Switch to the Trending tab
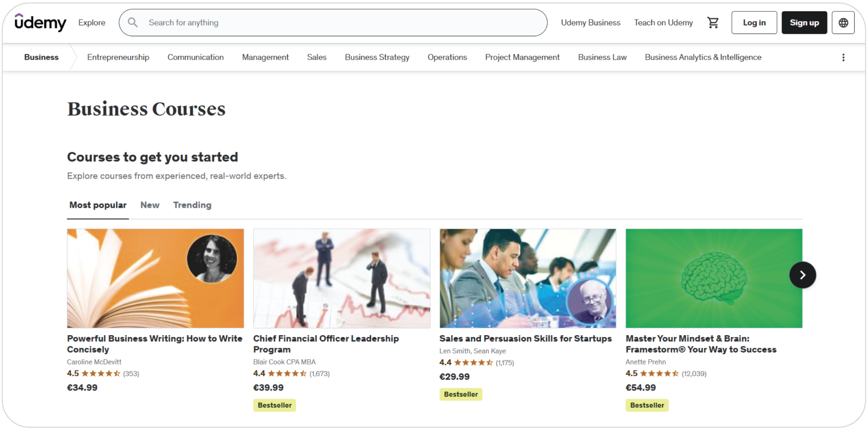The height and width of the screenshot is (430, 868). [x=192, y=205]
